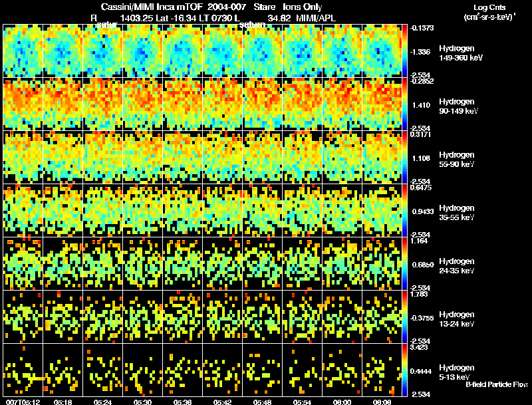Screen dimensions: 532x405
Task: Click the color scale bar beside Hydrogen 90-149 keV
Action: click(x=404, y=104)
